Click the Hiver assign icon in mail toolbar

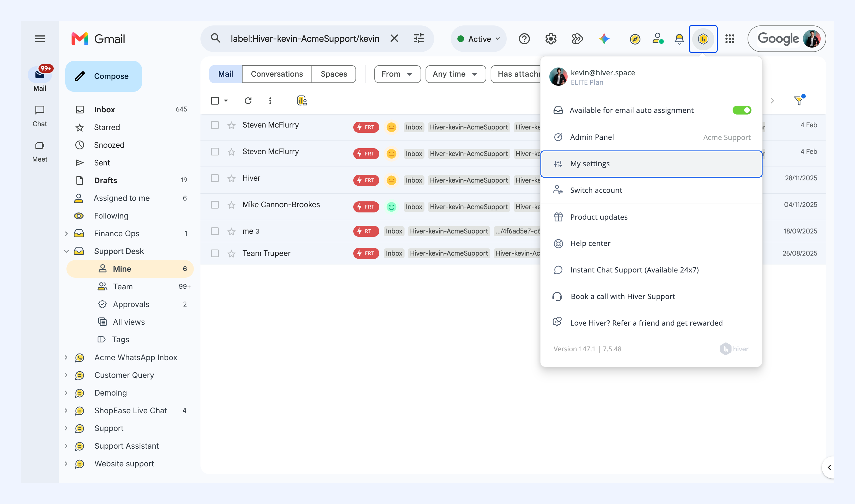[x=302, y=100]
